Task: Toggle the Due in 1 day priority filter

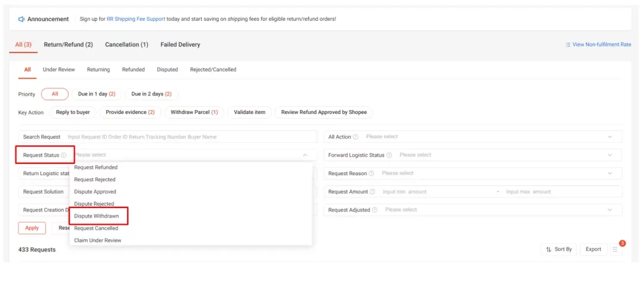Action: (x=97, y=94)
